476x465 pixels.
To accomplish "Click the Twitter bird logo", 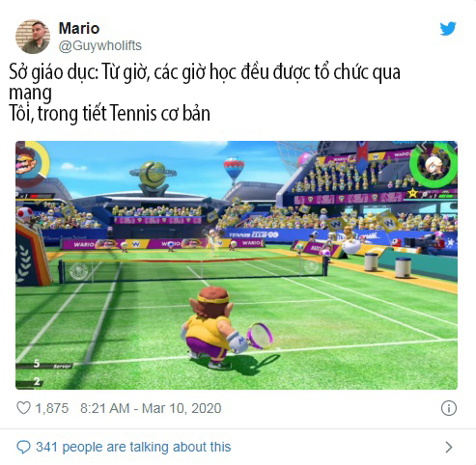I will tap(448, 29).
